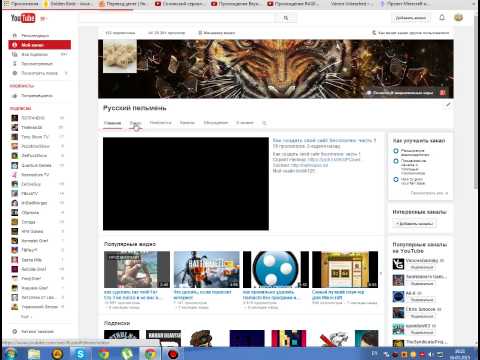Open the account avatar menu at top right
This screenshot has height=360, width=480.
point(459,18)
